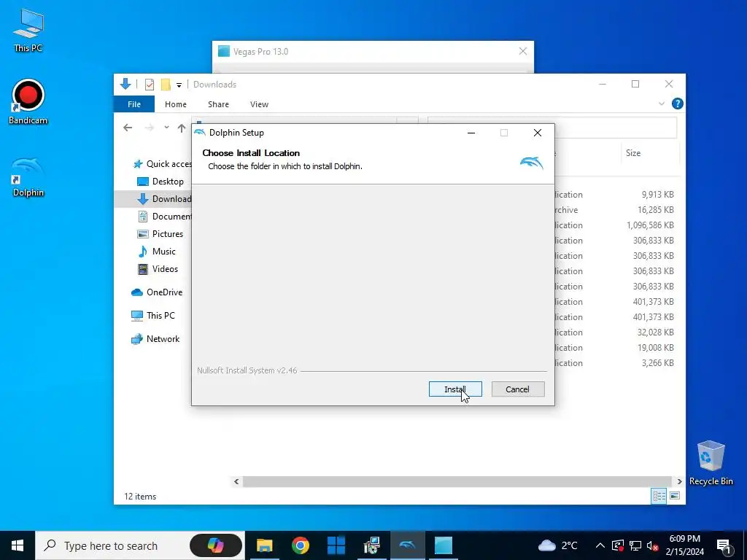Open This PC desktop icon
The image size is (747, 560).
click(x=28, y=31)
